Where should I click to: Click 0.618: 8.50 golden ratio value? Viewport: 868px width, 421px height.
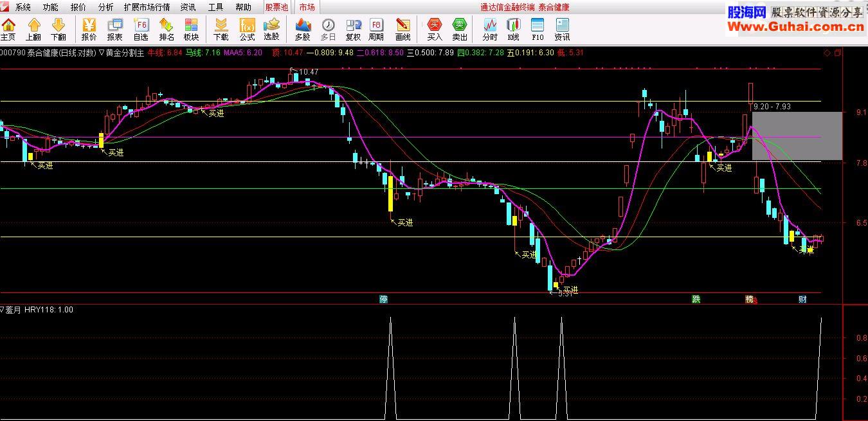click(x=381, y=53)
